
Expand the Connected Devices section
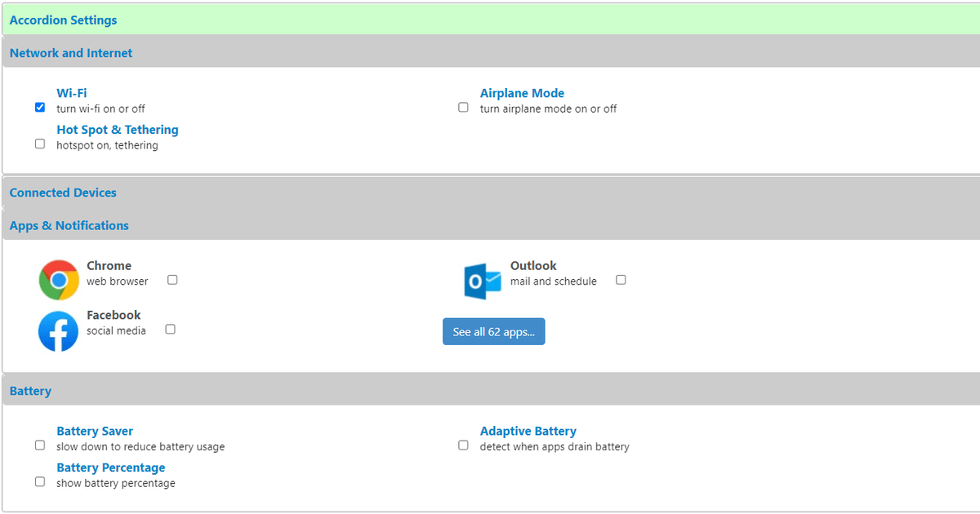(63, 193)
